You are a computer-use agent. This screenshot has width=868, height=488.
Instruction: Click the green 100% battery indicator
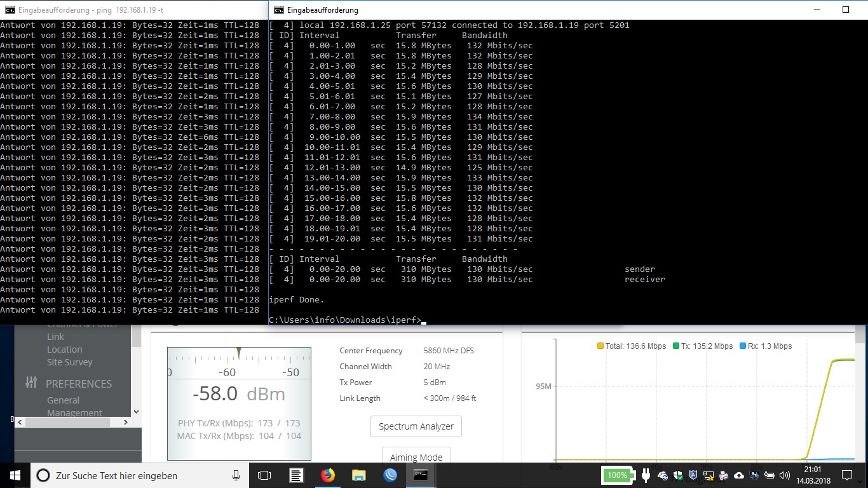tap(617, 475)
